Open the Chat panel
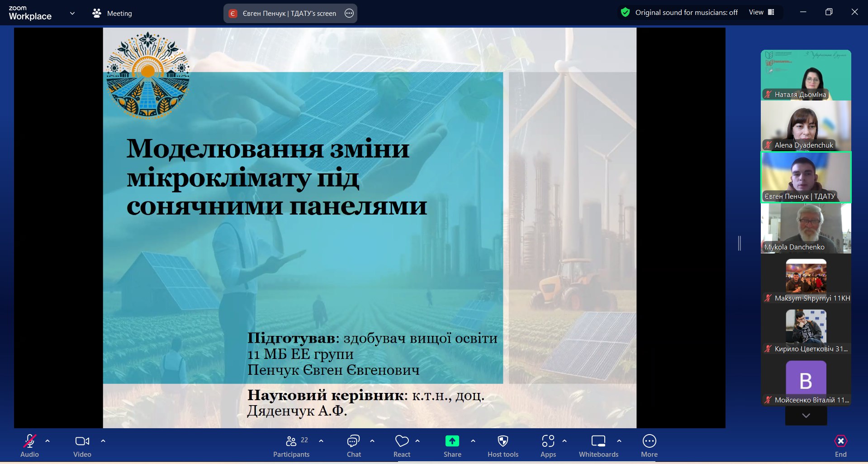The width and height of the screenshot is (868, 464). click(353, 446)
